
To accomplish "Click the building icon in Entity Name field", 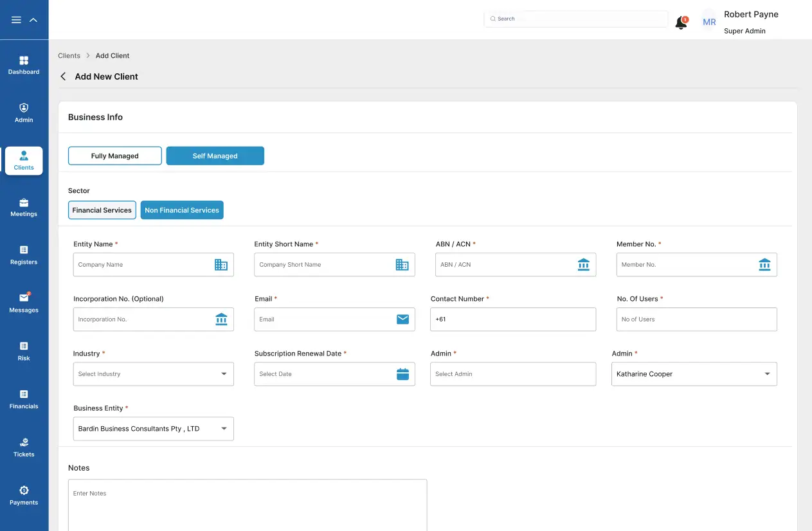I will (x=221, y=265).
